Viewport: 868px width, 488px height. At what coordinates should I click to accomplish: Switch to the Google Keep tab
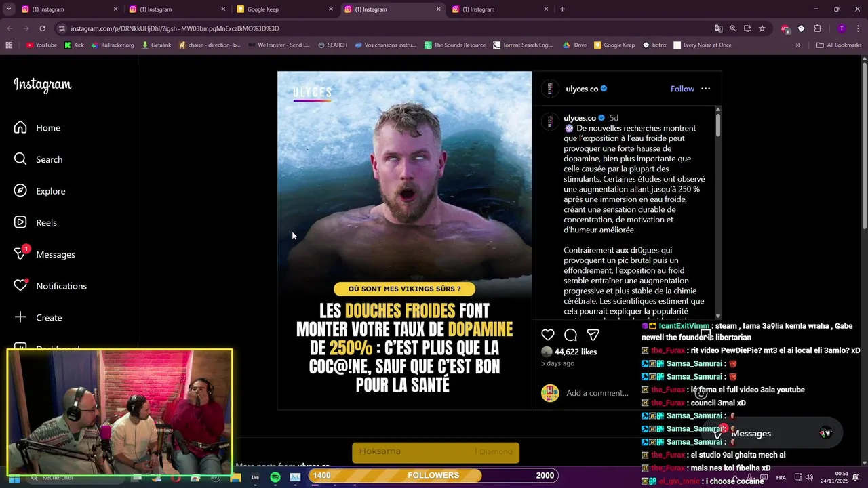(285, 9)
